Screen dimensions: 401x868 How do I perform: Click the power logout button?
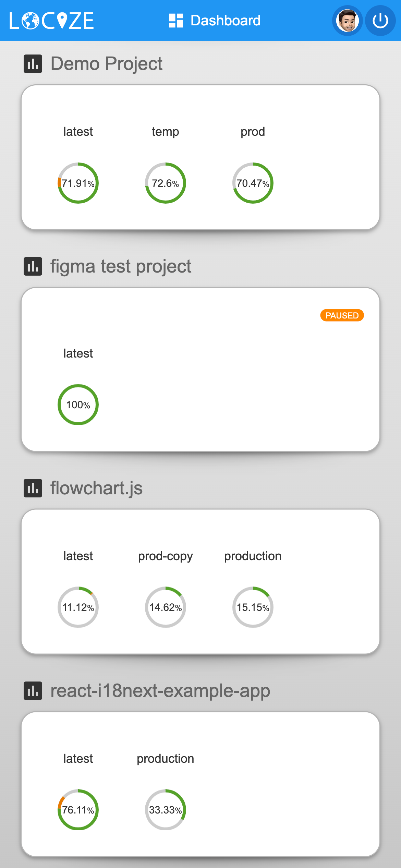pyautogui.click(x=380, y=21)
